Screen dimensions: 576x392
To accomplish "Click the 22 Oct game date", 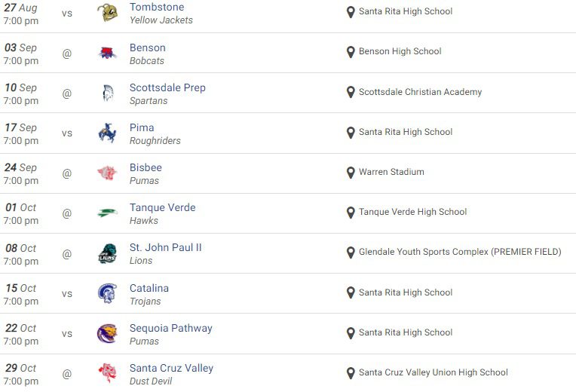I will [21, 328].
